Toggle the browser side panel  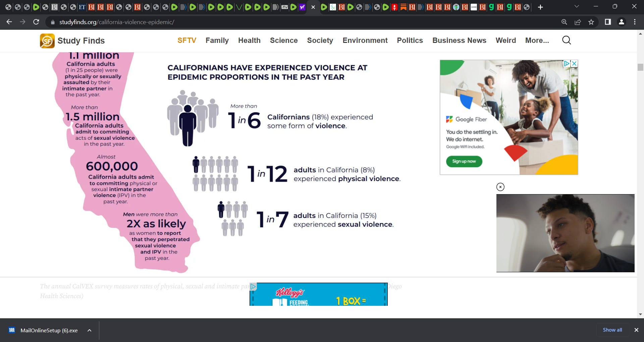click(607, 22)
